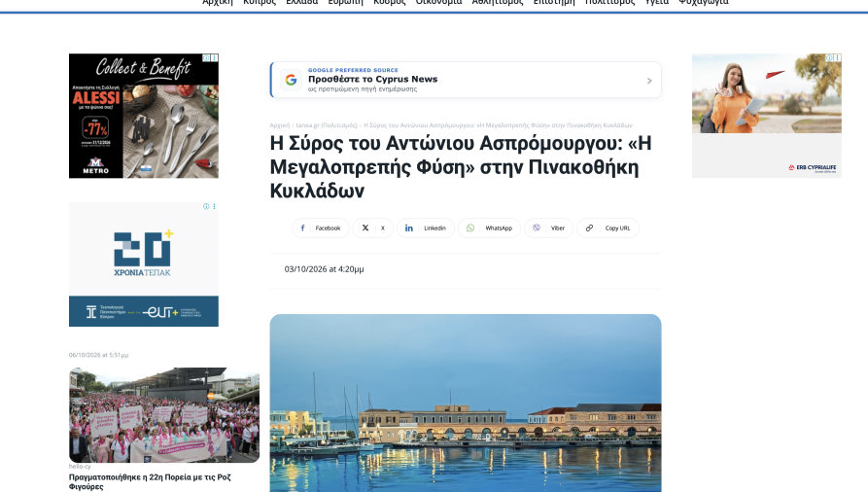Screen dimensions: 868x492
Task: Select the article date 03/10/2026 at 4:20μμ
Action: pos(324,269)
